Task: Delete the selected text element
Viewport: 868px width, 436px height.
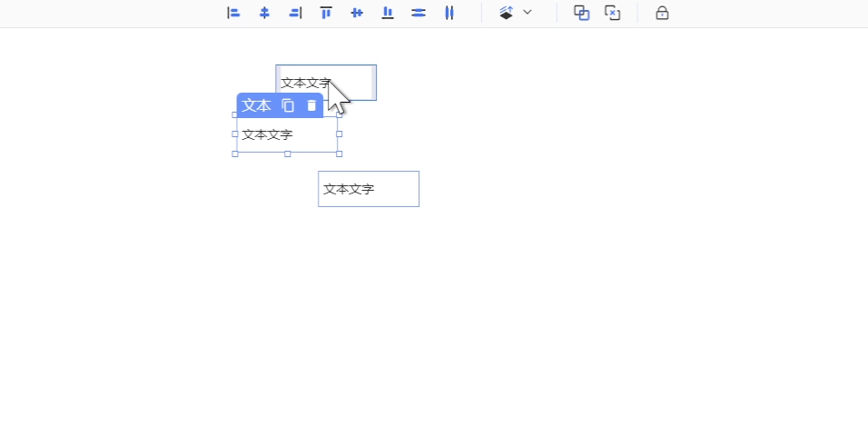Action: coord(311,105)
